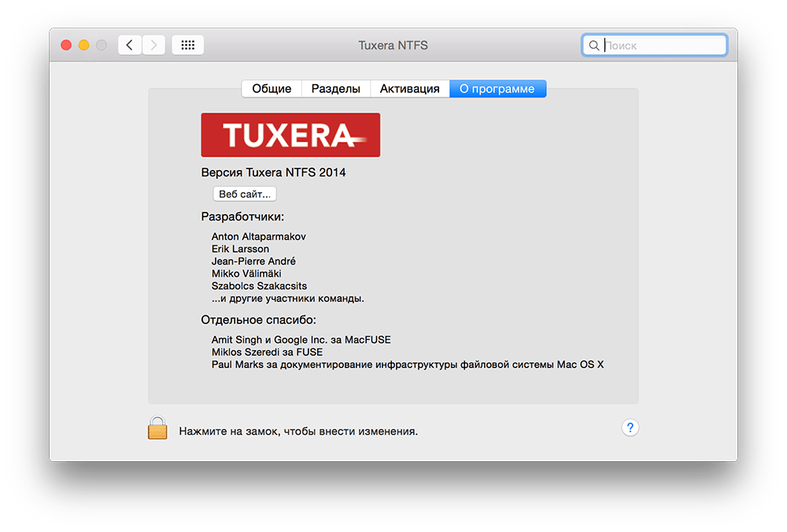This screenshot has width=787, height=532.
Task: Click the Разработчики: heading
Action: coord(242,217)
